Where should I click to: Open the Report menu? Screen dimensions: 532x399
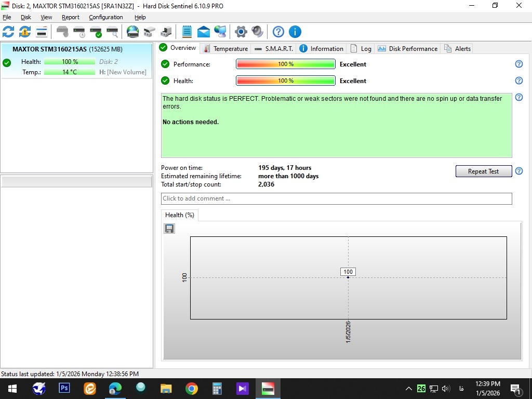(x=71, y=17)
